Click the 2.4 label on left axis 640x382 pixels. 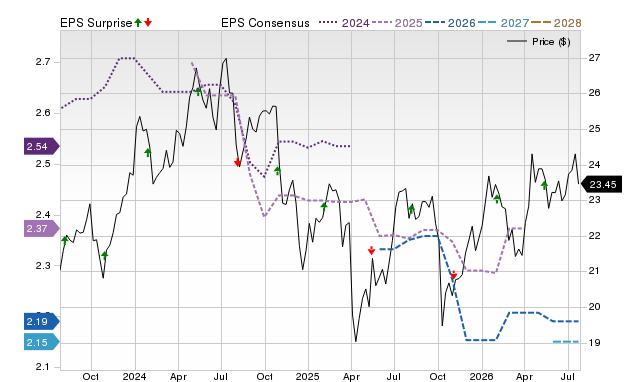click(42, 215)
